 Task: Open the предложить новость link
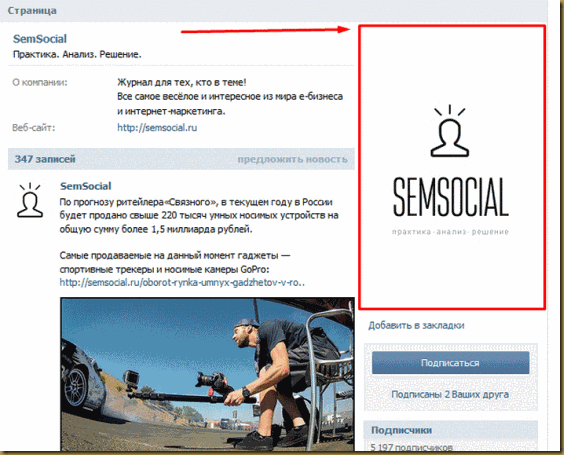(292, 159)
